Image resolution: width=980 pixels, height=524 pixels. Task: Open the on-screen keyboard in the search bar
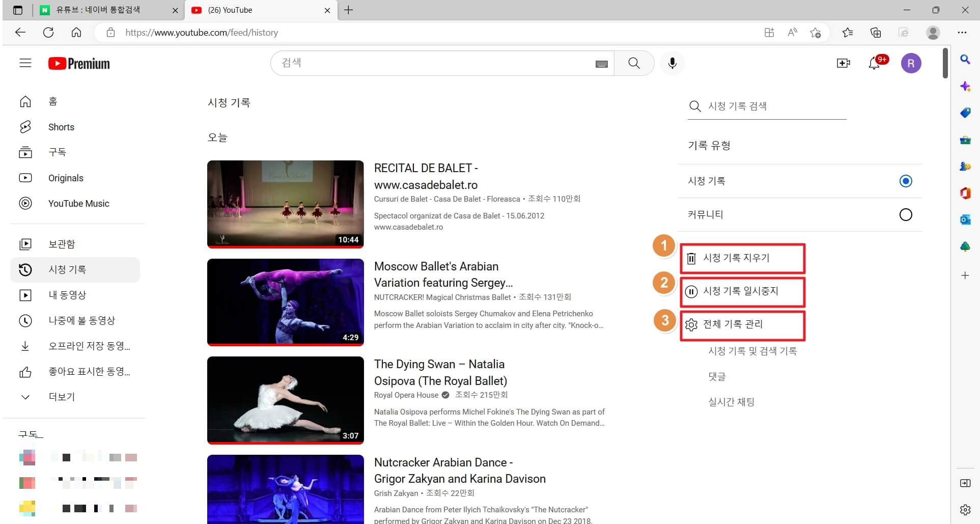[x=601, y=63]
